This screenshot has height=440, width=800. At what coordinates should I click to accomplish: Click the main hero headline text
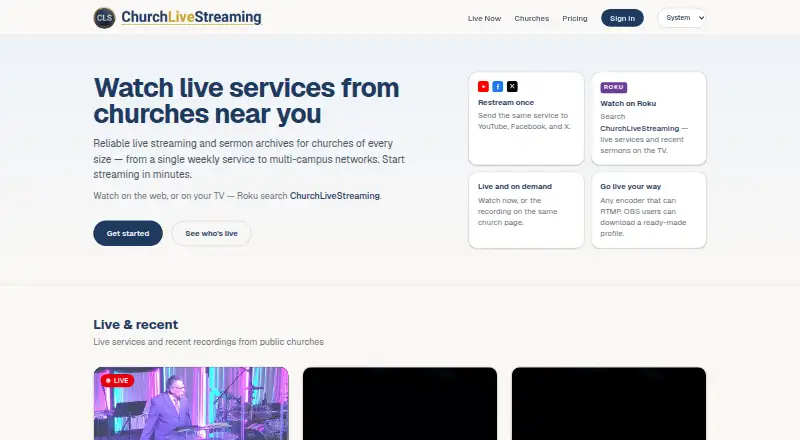click(246, 101)
